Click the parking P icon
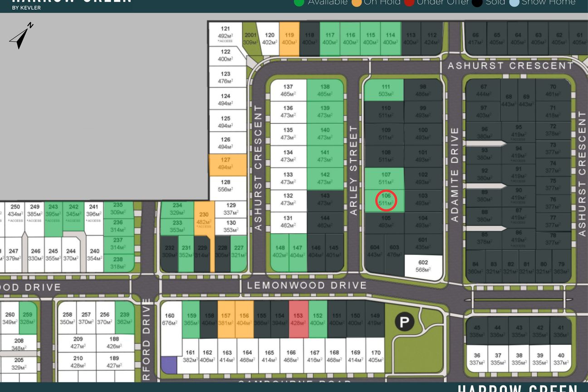 pos(404,322)
